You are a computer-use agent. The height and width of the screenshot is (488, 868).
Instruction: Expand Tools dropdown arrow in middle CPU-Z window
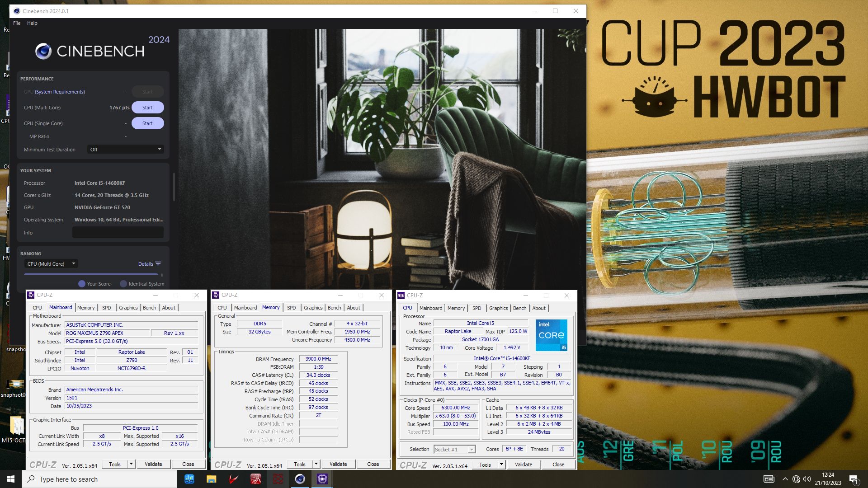316,464
